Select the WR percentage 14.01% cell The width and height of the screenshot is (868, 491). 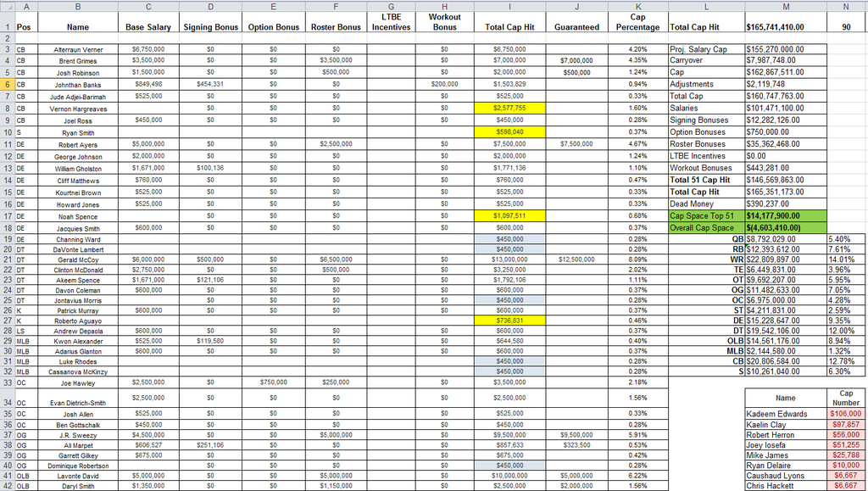click(x=846, y=259)
